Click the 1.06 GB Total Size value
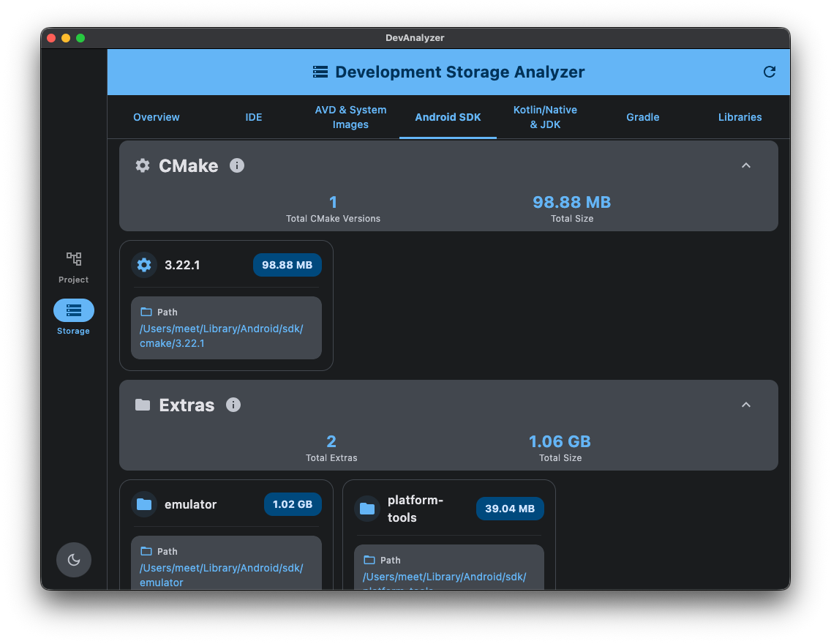This screenshot has height=644, width=831. [560, 441]
